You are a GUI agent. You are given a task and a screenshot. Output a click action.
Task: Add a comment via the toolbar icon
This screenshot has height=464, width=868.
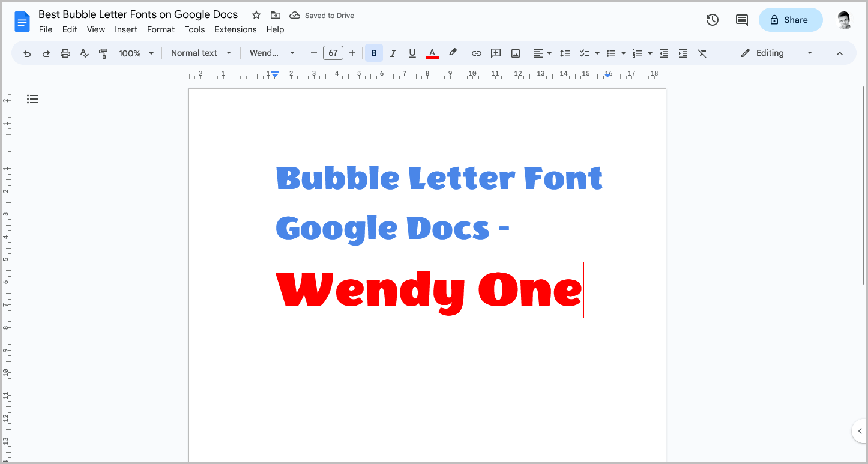coord(496,53)
